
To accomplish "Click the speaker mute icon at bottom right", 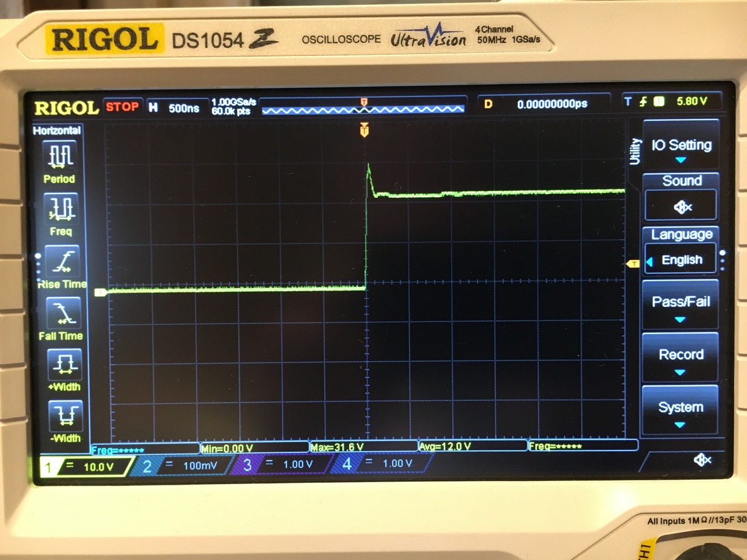I will (x=702, y=460).
